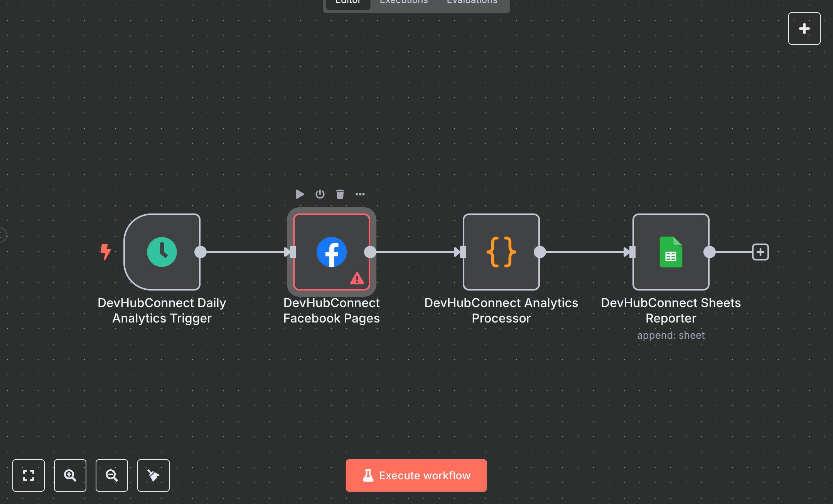The height and width of the screenshot is (504, 833).
Task: Disable the Facebook node using the power icon
Action: click(x=320, y=194)
